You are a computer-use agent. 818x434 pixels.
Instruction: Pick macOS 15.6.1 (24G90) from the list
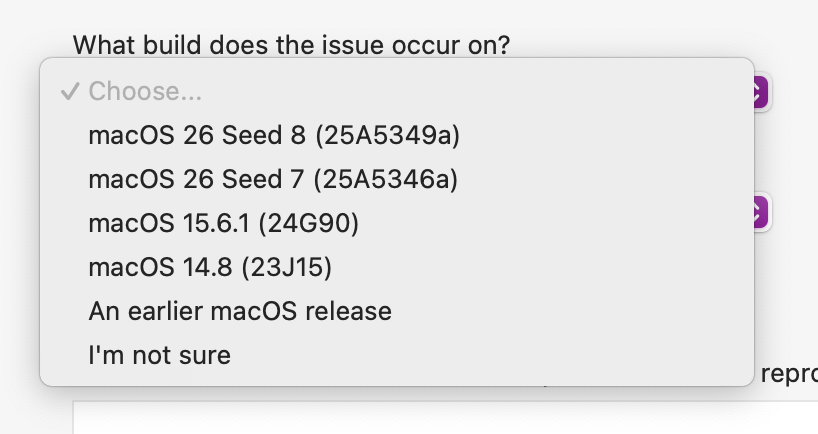click(x=223, y=224)
